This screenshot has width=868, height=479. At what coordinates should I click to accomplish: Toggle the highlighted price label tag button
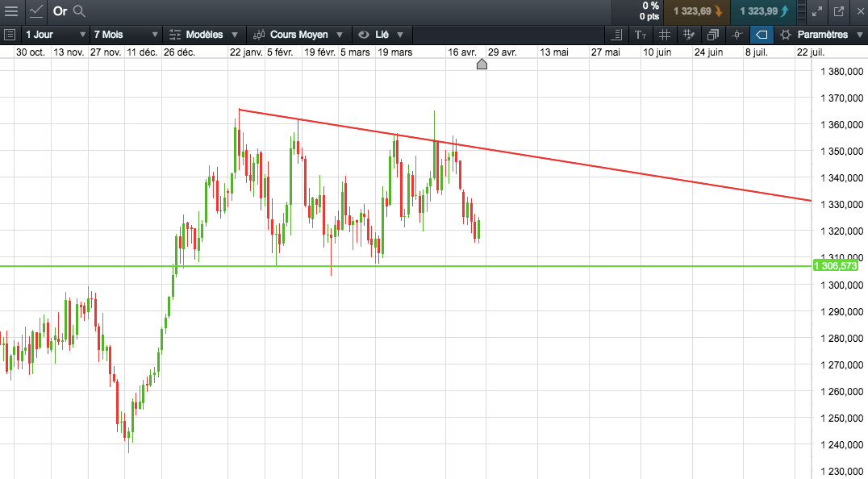[x=762, y=35]
